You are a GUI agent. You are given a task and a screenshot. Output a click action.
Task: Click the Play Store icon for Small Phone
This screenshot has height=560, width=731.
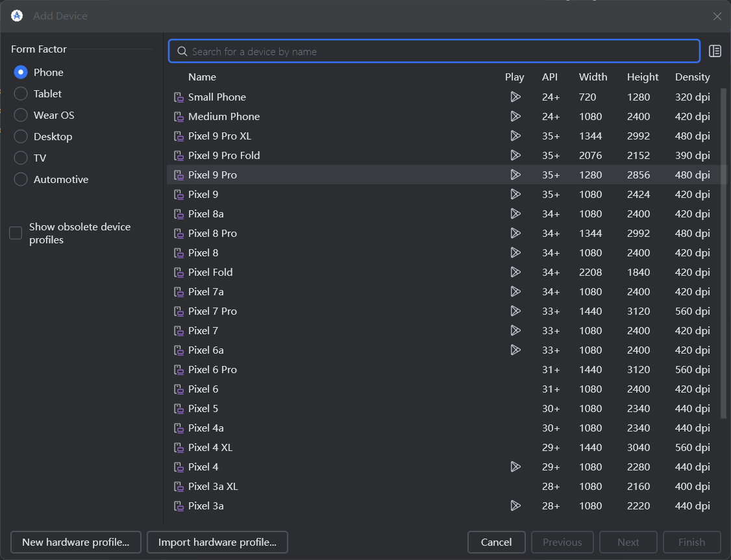515,97
